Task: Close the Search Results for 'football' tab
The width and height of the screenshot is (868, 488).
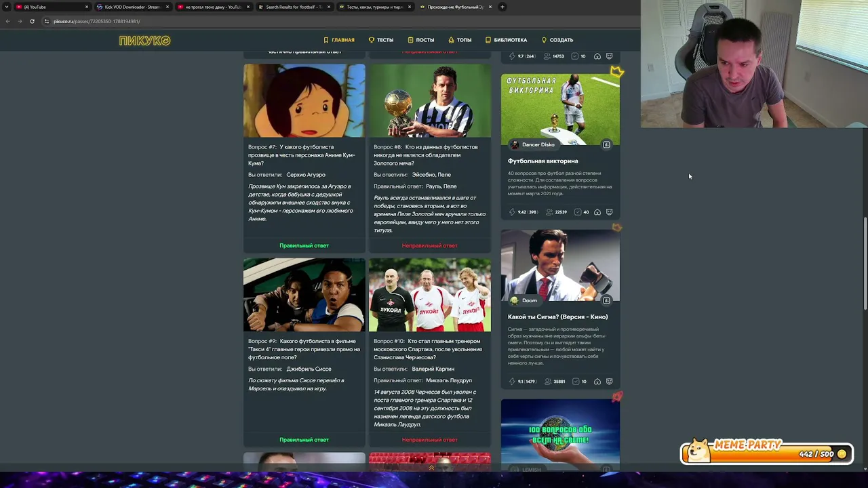Action: [329, 7]
